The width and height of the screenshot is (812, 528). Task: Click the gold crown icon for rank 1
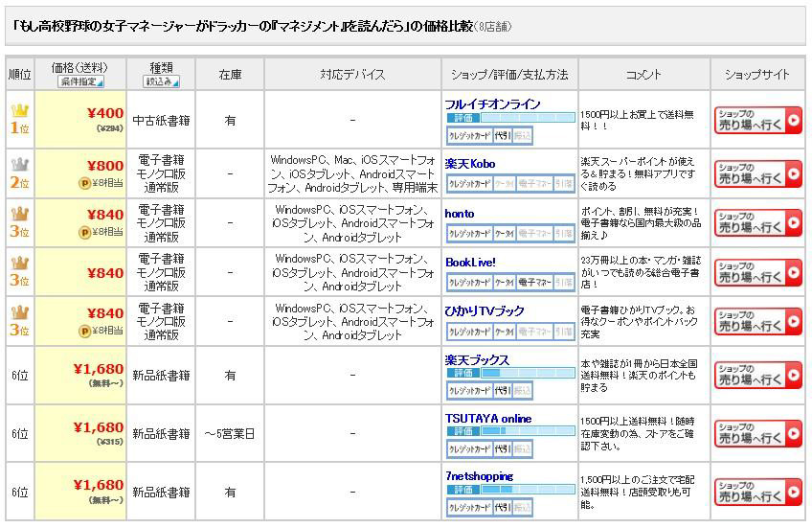(20, 110)
